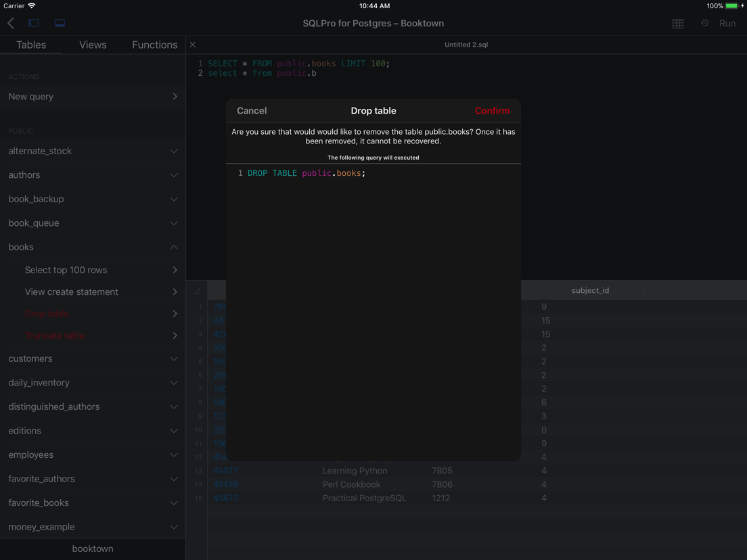The height and width of the screenshot is (560, 747).
Task: Click in the DROP TABLE query editor
Action: (x=373, y=312)
